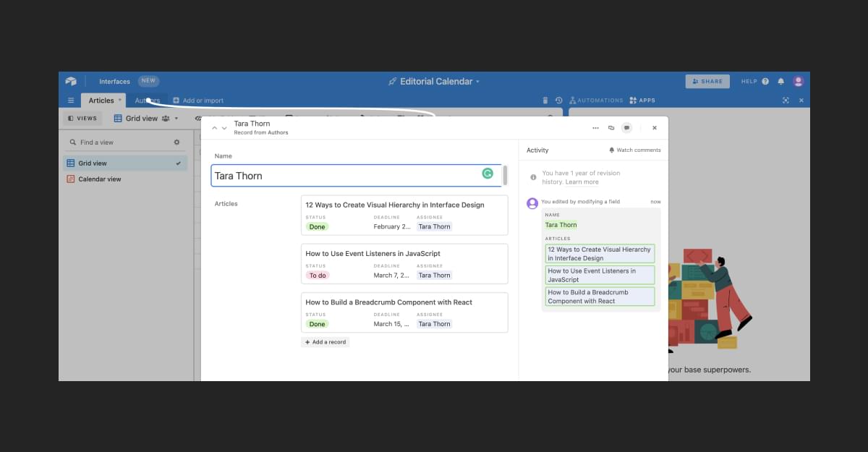The height and width of the screenshot is (452, 868).
Task: Click the Airtable home logo
Action: pos(71,82)
